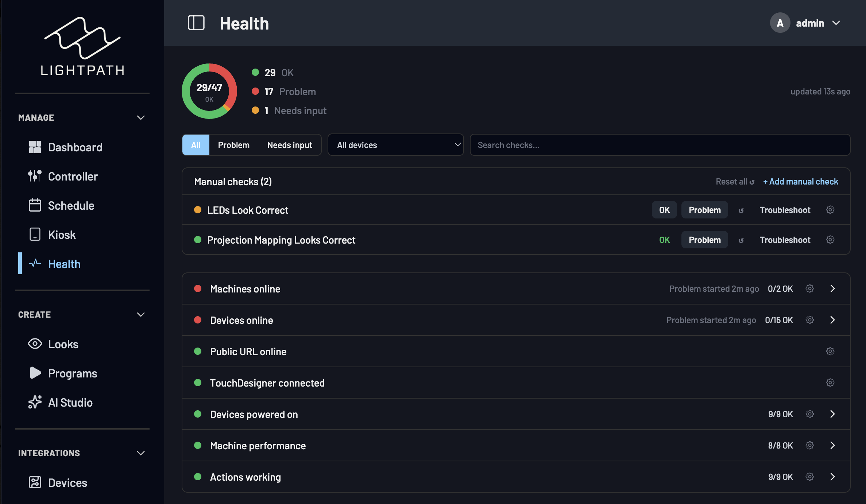Expand the Actions working row
Image resolution: width=866 pixels, height=504 pixels.
pos(832,477)
